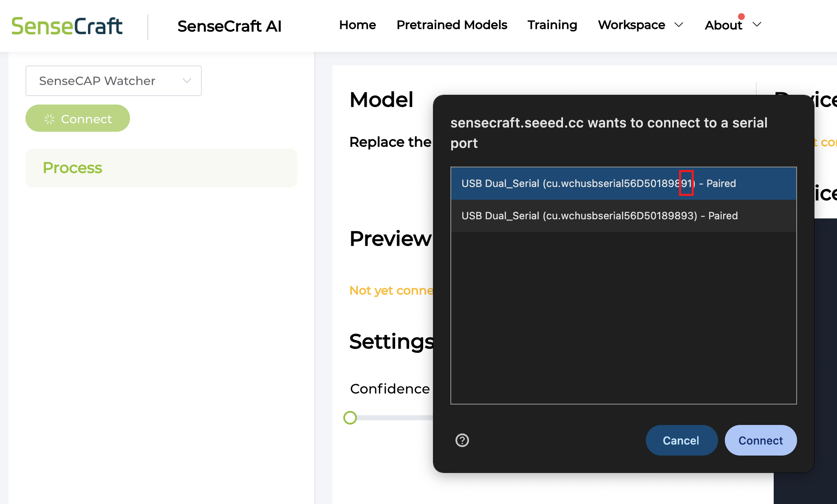837x504 pixels.
Task: Open Pretrained Models page
Action: [452, 25]
